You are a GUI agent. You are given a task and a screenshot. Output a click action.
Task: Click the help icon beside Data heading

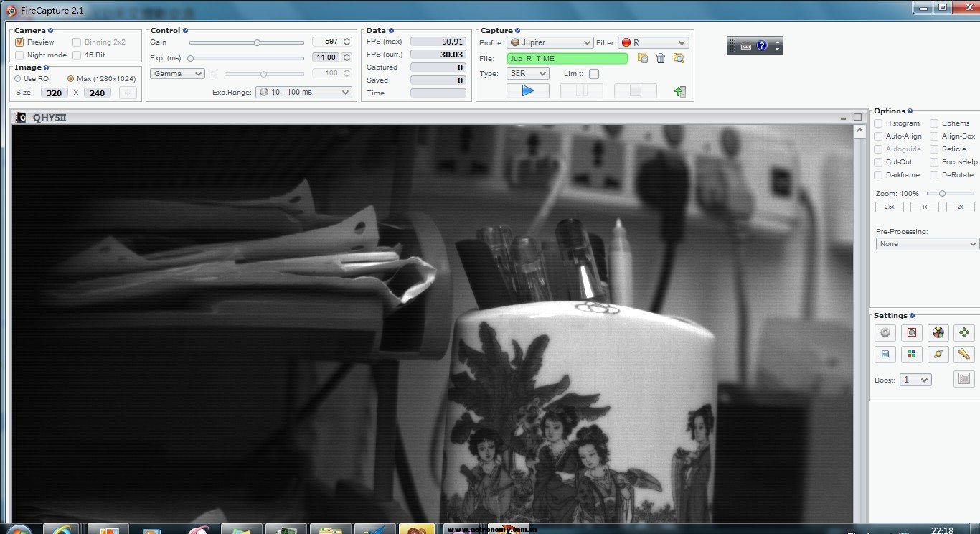coord(391,31)
